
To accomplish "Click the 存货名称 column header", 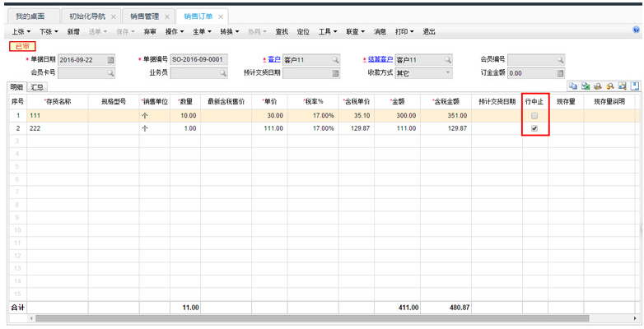I will coord(58,102).
